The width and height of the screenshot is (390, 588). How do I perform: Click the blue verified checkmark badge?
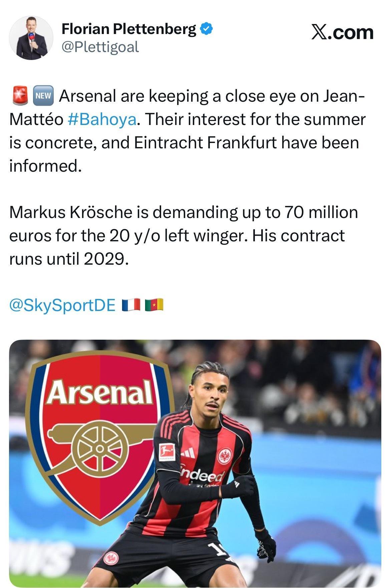[x=207, y=29]
